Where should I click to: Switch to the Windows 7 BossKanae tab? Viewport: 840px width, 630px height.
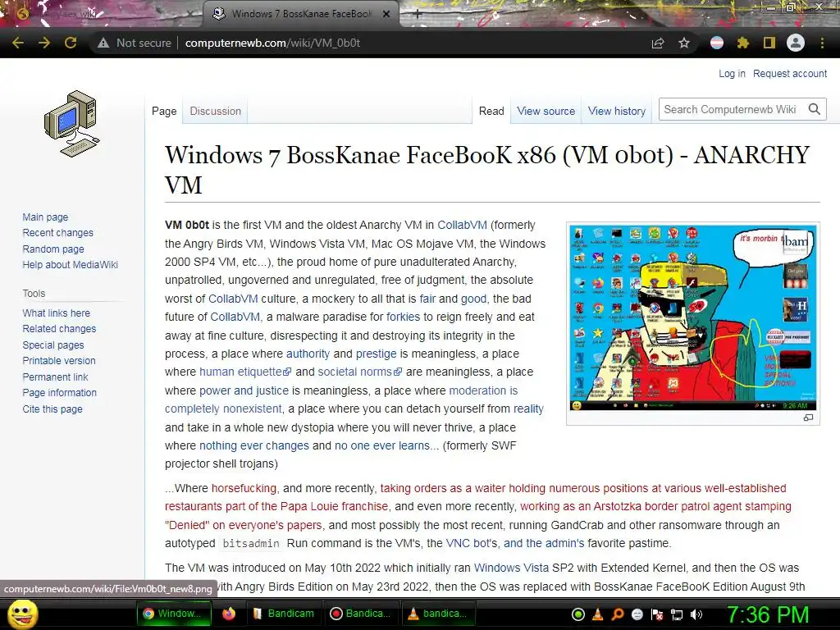pos(300,15)
